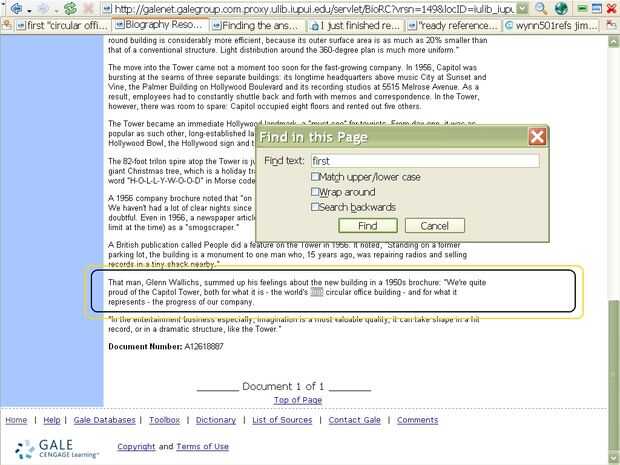Viewport: 620px width, 465px height.
Task: Enable Search backwards checkbox
Action: pyautogui.click(x=315, y=207)
